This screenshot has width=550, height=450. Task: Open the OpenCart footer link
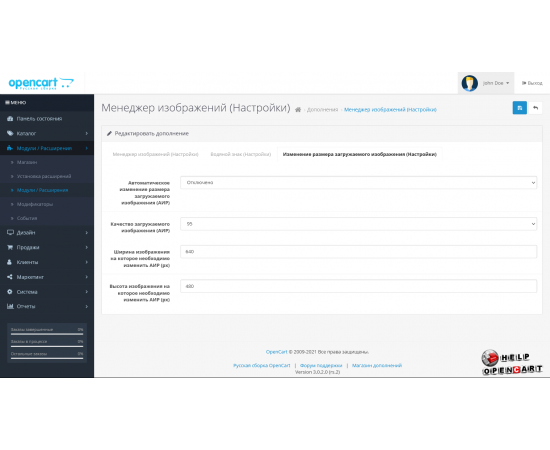[276, 352]
